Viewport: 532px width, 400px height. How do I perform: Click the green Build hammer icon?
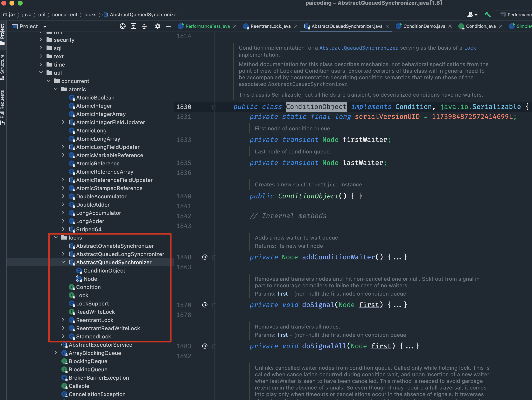coord(488,15)
